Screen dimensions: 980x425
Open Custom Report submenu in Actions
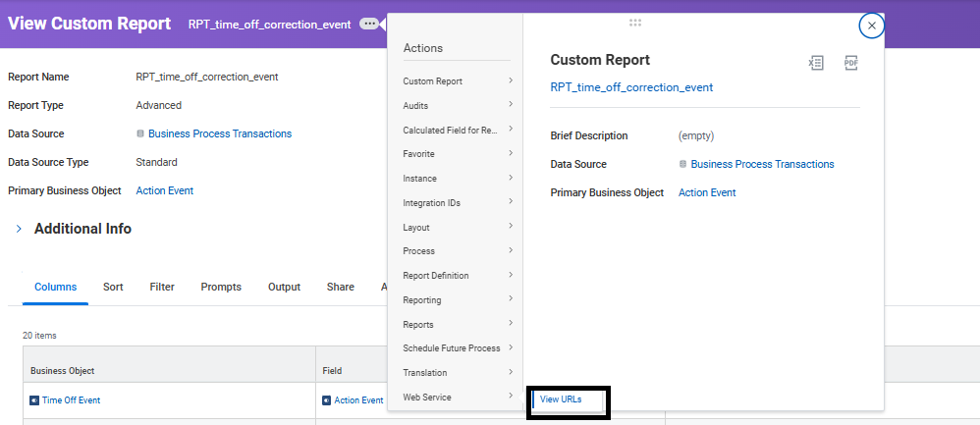pos(458,81)
